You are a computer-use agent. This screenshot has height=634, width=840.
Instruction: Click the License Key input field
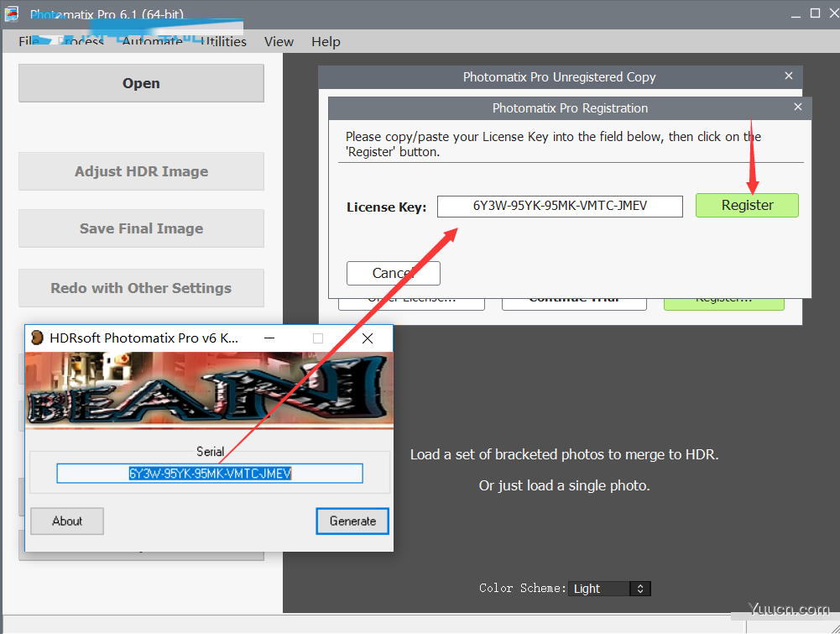click(x=560, y=206)
